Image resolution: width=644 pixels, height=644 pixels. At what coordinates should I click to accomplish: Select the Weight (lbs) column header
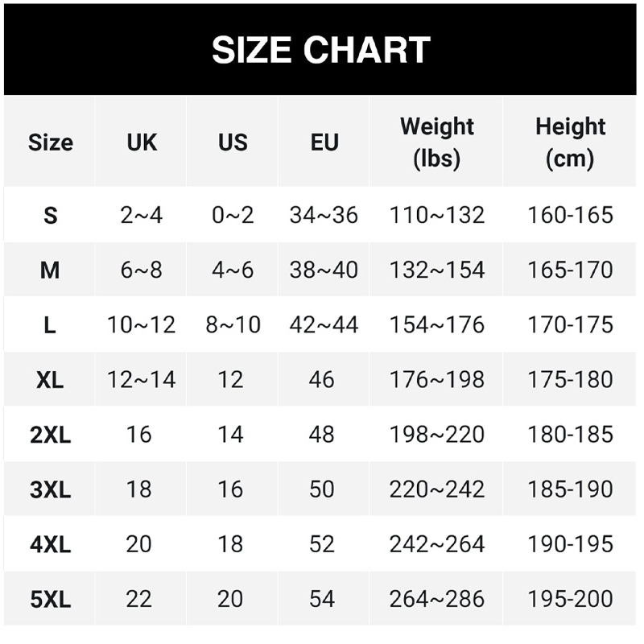click(x=437, y=142)
